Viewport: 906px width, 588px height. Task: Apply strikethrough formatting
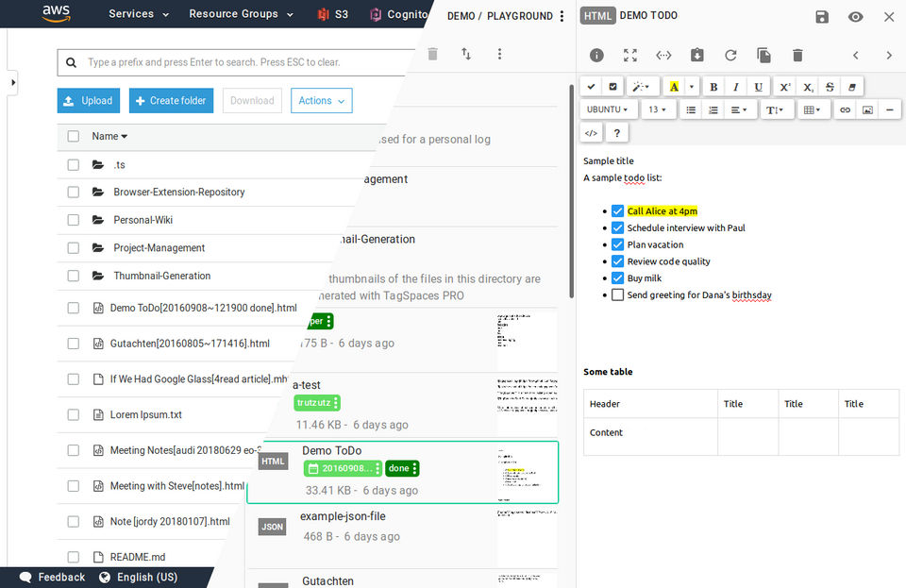pos(830,87)
